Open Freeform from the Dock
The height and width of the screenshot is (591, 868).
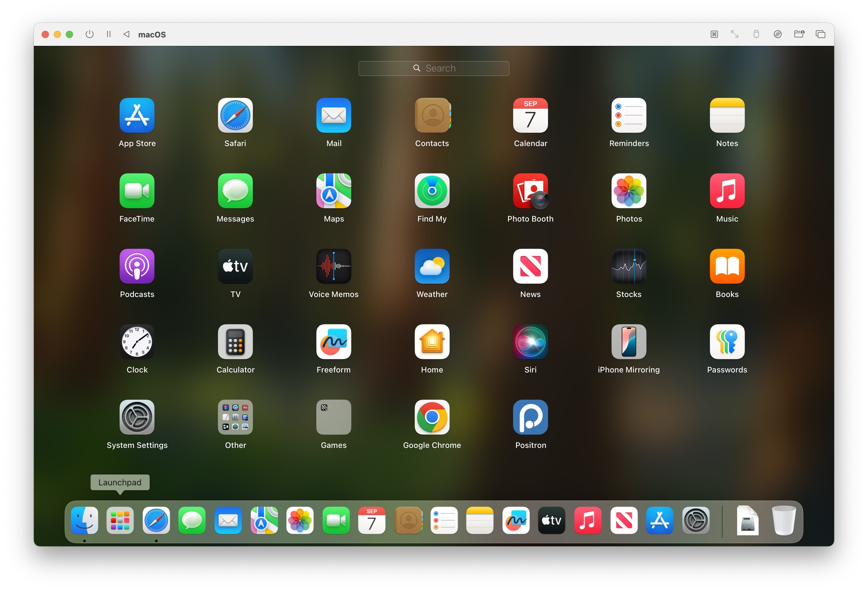point(516,520)
